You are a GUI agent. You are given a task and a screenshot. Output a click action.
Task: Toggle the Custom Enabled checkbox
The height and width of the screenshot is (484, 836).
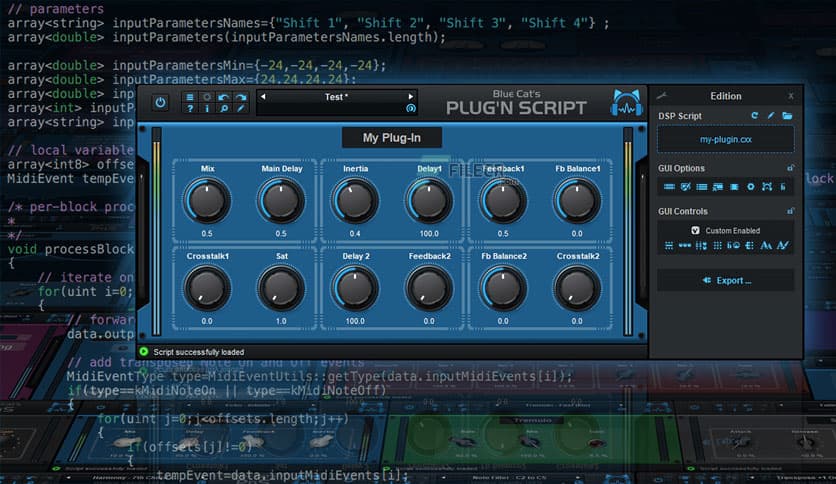[695, 230]
